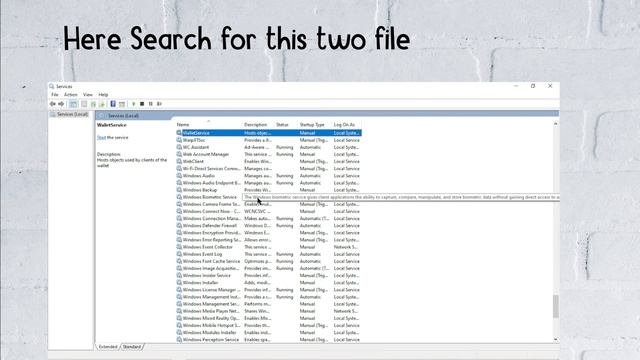Select the Windows License Manager row
Screen dimensions: 640x360
(269, 290)
